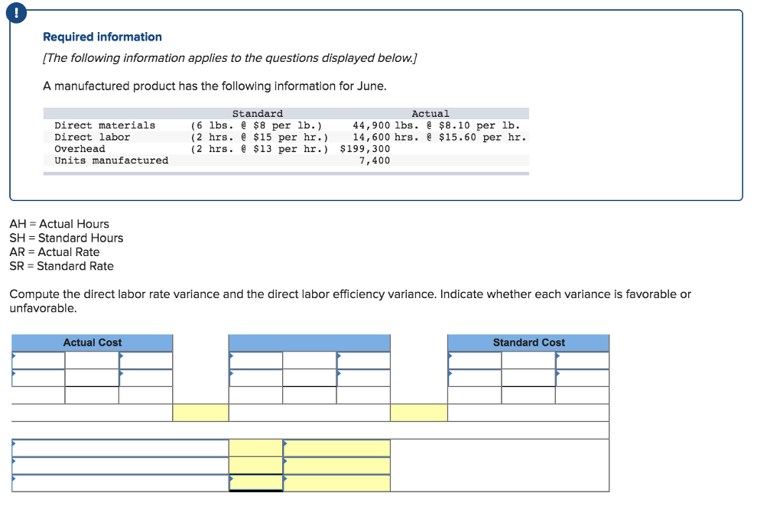Click yellow input below the middle table
This screenshot has width=783, height=532.
point(419,413)
